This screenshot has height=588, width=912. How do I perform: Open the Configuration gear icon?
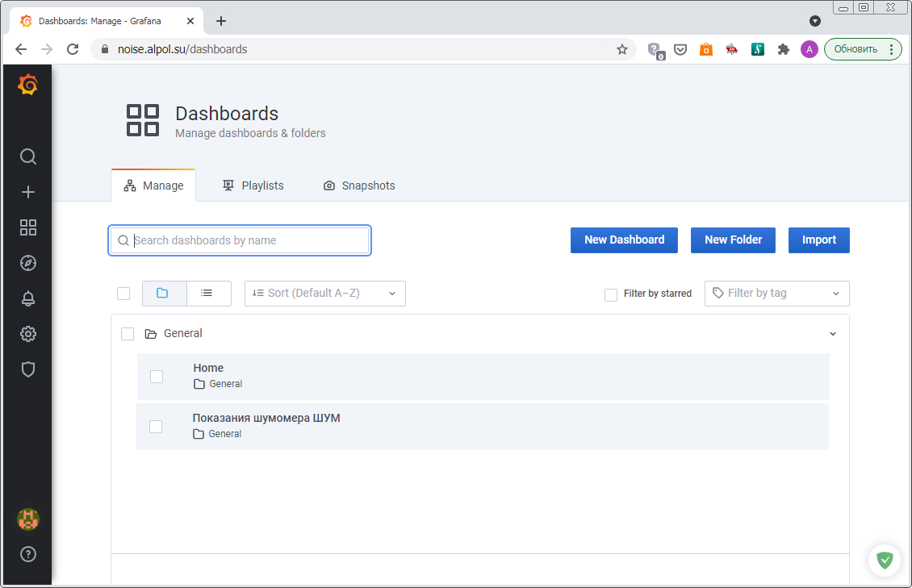tap(27, 334)
